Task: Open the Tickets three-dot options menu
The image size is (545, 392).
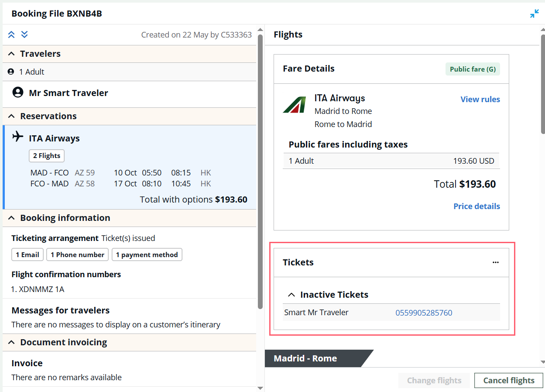Action: (495, 262)
